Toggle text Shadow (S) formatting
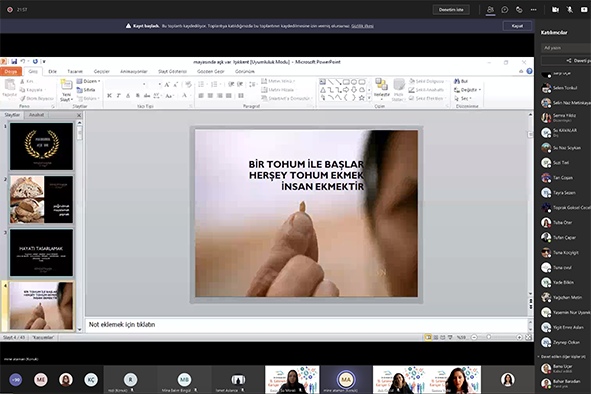 coord(138,96)
